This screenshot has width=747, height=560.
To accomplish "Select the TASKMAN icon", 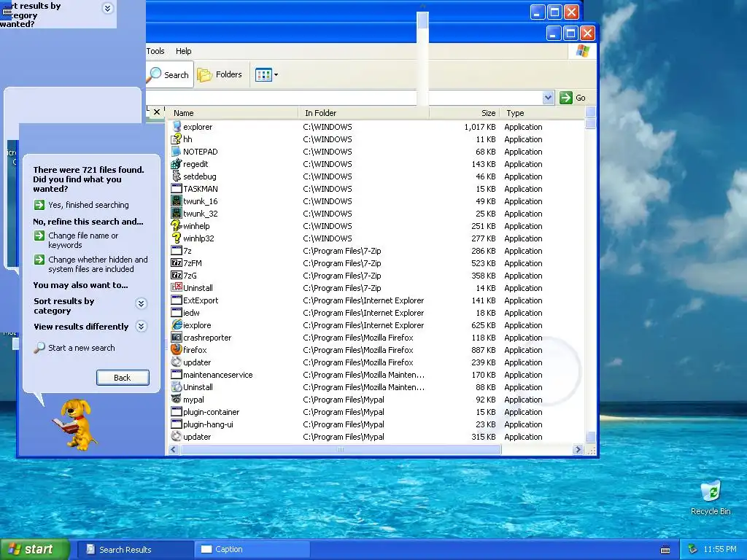I will [x=177, y=189].
